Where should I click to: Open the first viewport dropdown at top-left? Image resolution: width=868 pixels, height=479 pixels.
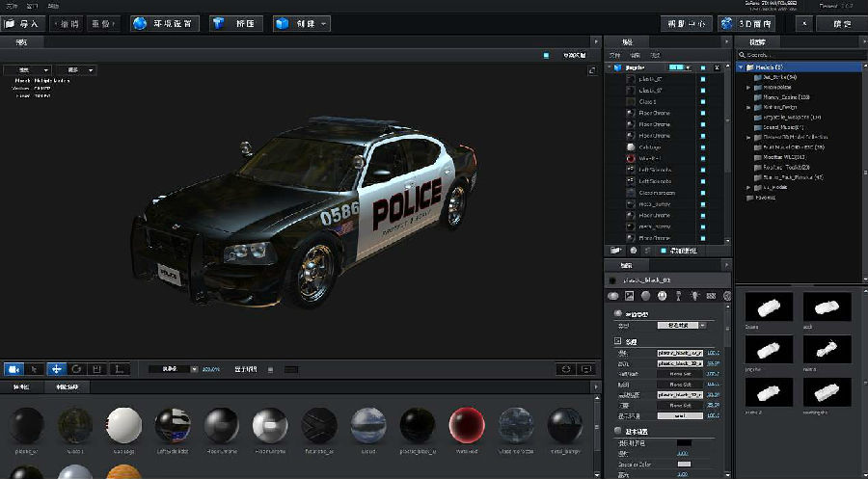coord(27,69)
